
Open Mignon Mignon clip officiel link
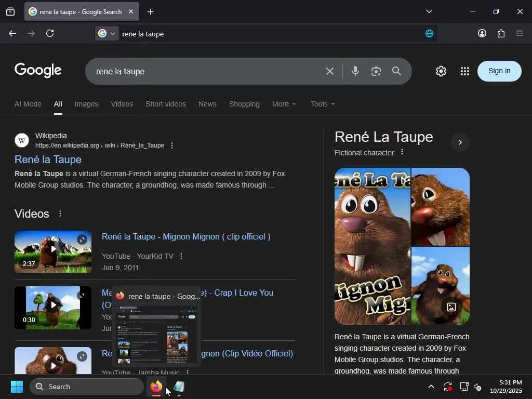tap(186, 236)
